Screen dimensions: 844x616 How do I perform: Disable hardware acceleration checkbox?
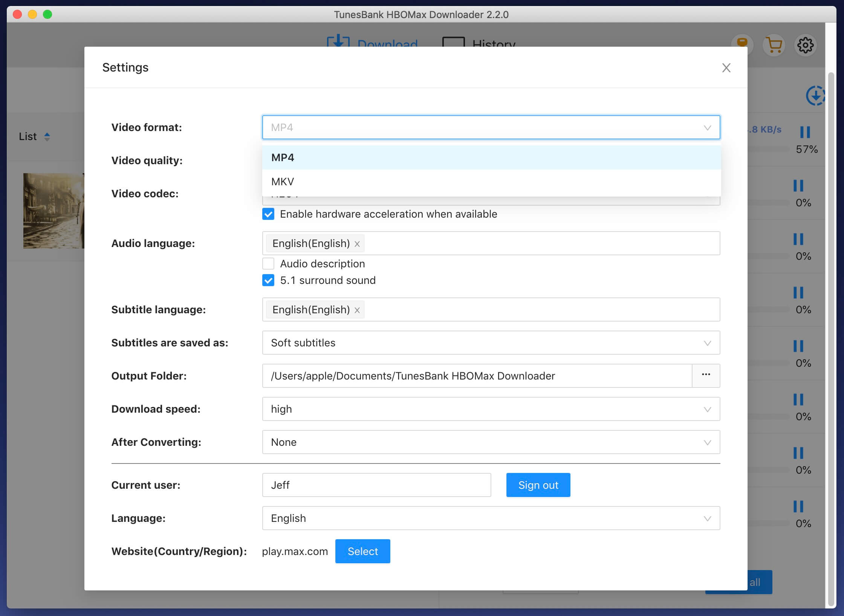click(268, 214)
